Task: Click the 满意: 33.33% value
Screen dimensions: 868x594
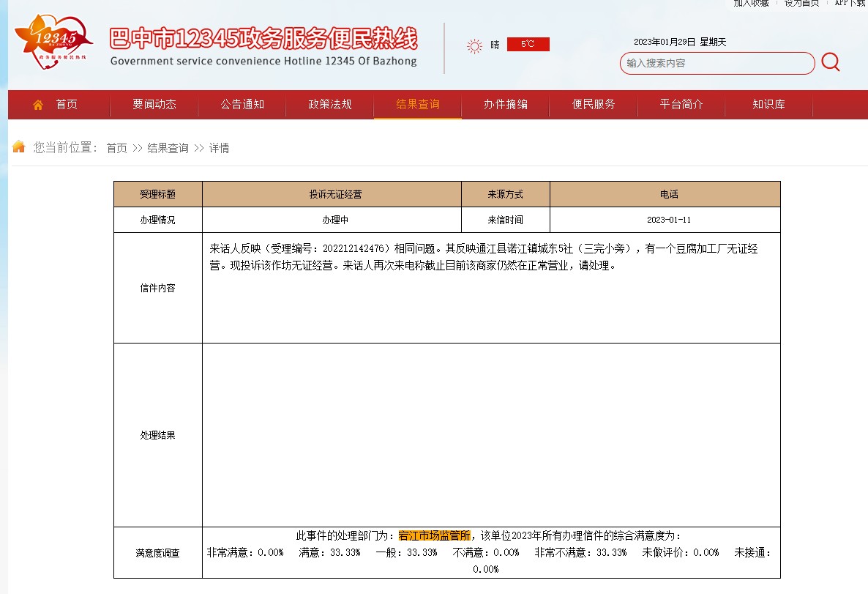Action: tap(329, 553)
